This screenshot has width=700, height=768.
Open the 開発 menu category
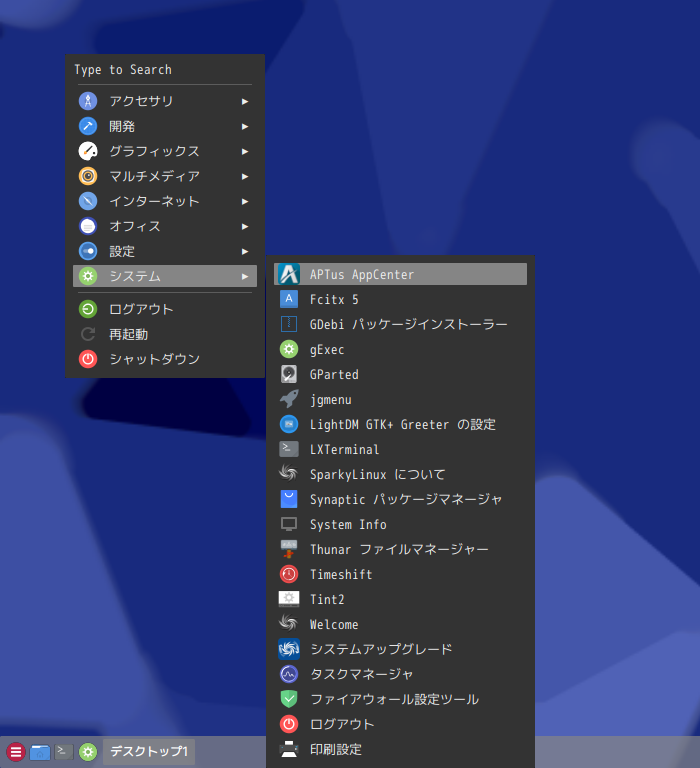(x=165, y=126)
